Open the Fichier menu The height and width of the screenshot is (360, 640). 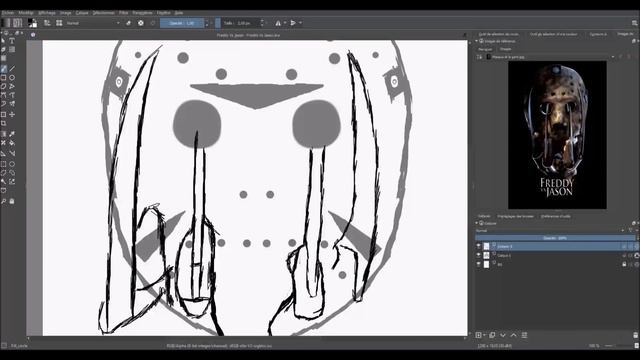tap(8, 13)
